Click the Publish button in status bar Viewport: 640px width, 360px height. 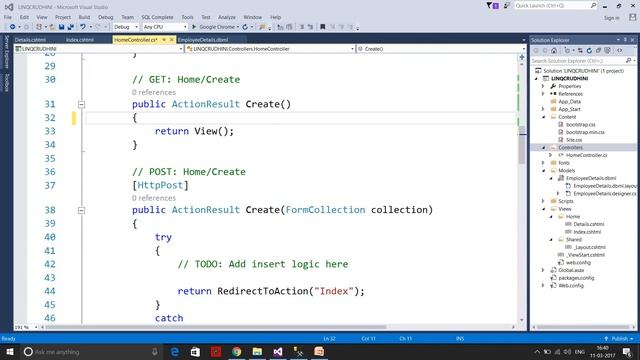click(620, 338)
